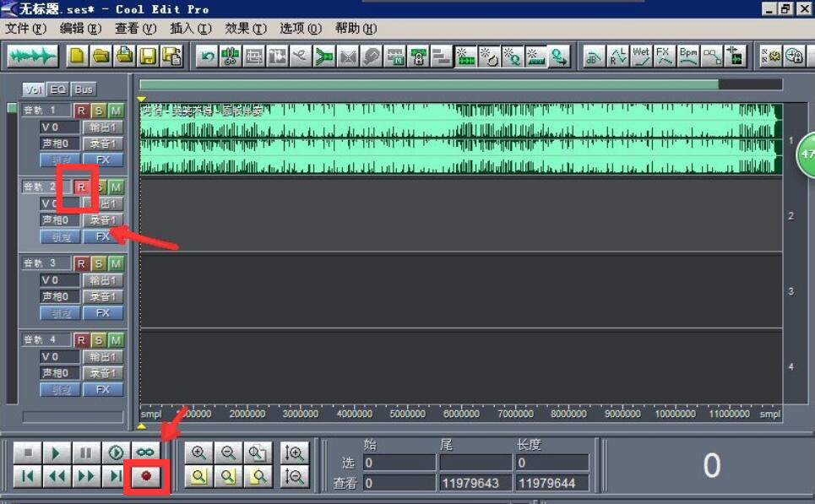Switch to waveform edit view icon
The height and width of the screenshot is (504, 815).
click(x=33, y=57)
